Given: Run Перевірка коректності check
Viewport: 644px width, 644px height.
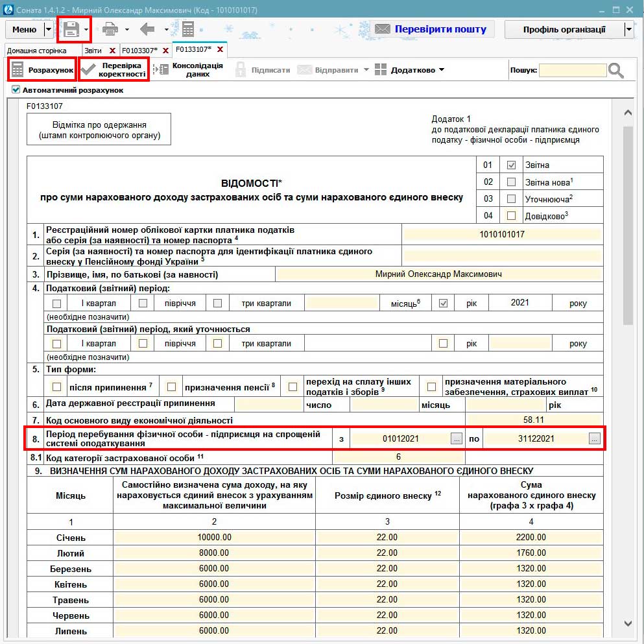Looking at the screenshot, I should coord(115,69).
